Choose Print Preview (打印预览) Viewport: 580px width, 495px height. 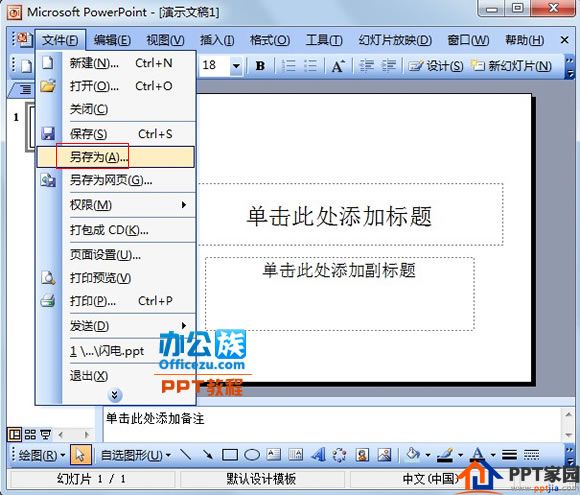(116, 278)
